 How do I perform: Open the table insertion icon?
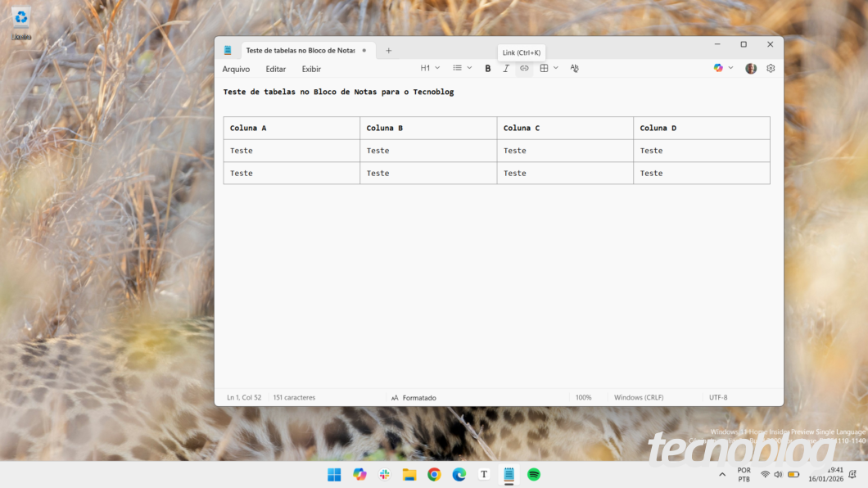[545, 68]
